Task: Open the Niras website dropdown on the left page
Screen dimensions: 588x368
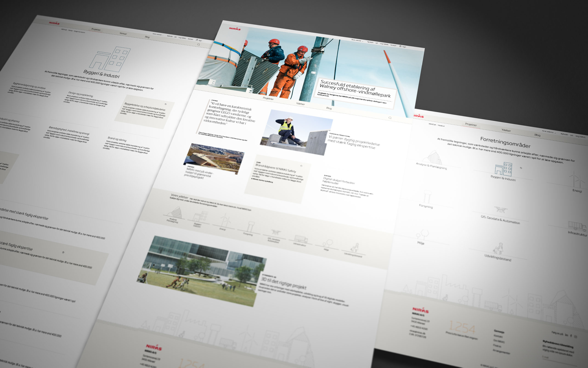Action: click(x=158, y=34)
